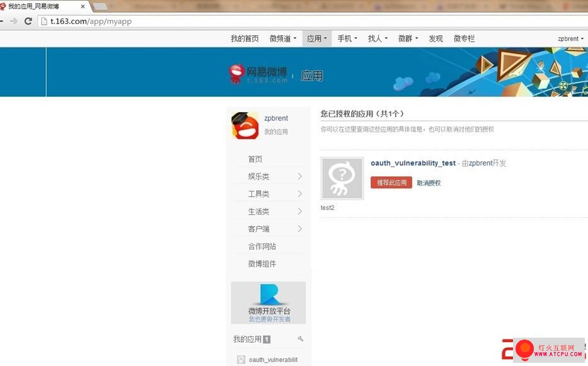588x366 pixels.
Task: Open 微专栏 in the navigation bar
Action: tap(464, 38)
